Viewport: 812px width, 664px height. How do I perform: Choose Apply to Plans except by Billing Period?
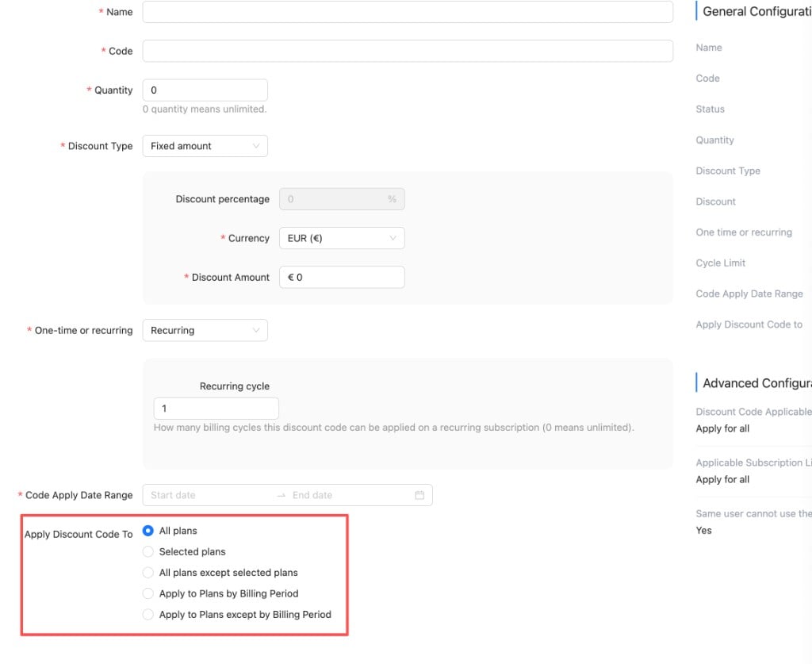(x=148, y=614)
